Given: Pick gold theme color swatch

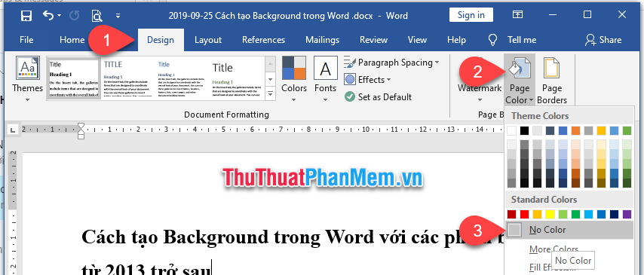Looking at the screenshot, I should pyautogui.click(x=601, y=131).
